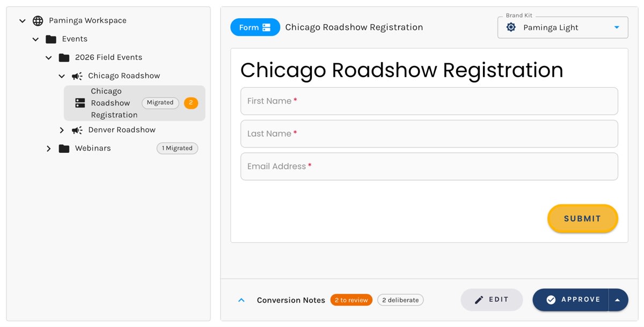Image resolution: width=644 pixels, height=327 pixels.
Task: Click the yellow Submit button
Action: 582,219
